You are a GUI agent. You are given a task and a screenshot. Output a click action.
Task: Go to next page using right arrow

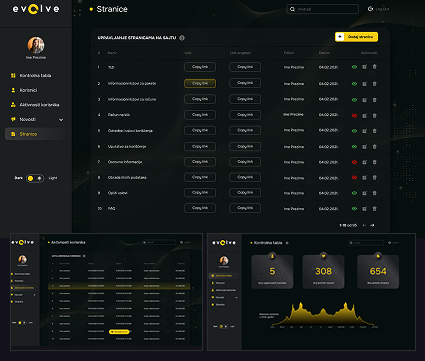click(x=372, y=226)
